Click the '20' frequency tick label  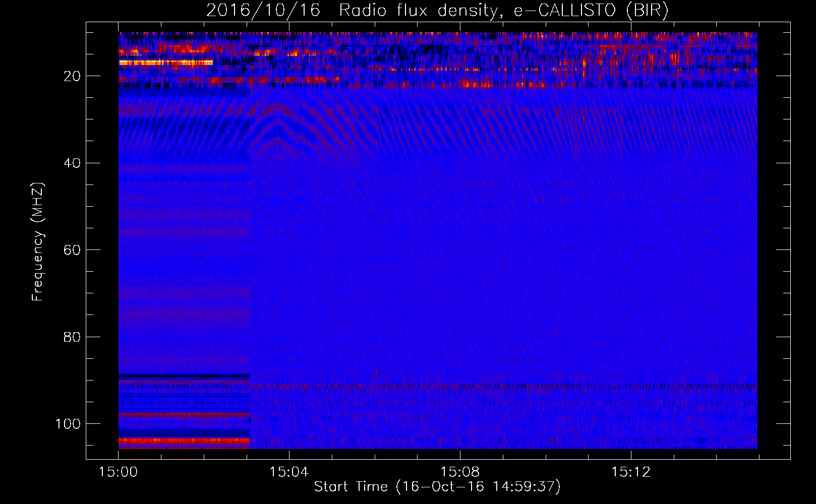72,76
